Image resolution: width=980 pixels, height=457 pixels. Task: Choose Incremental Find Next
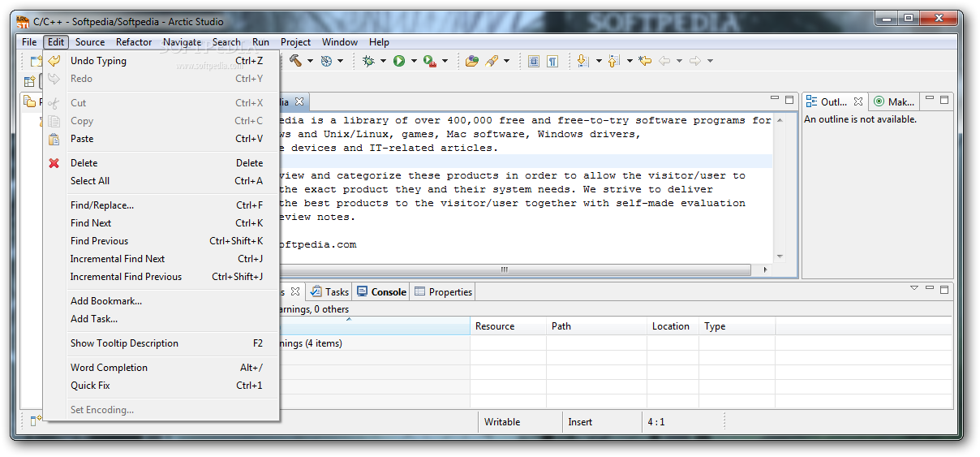[x=161, y=259]
